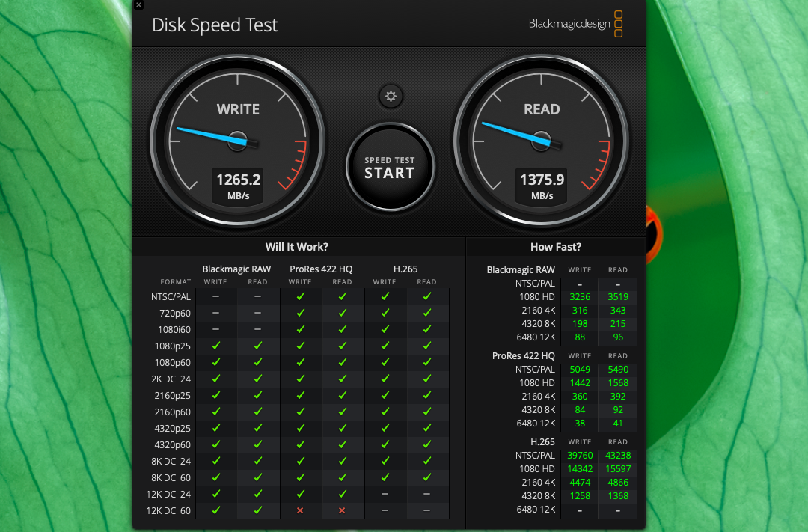
Task: Click the red X for 12K DCI 60 ProRes read
Action: pos(342,510)
